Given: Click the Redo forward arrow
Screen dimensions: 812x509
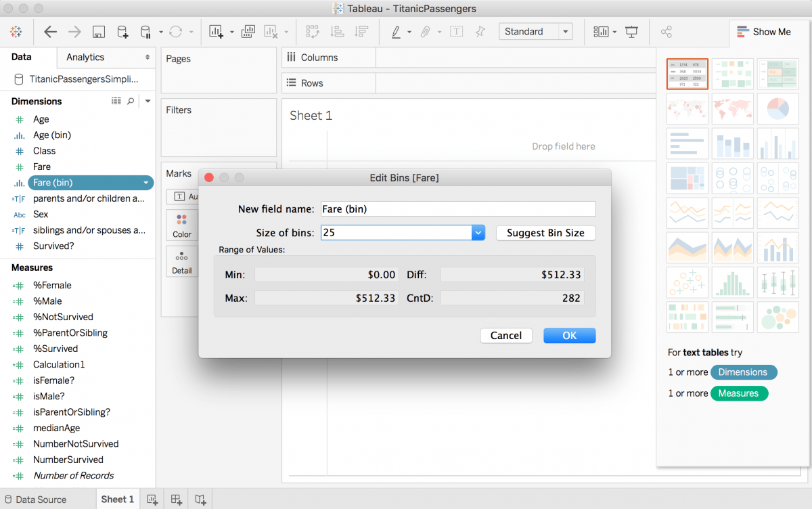Looking at the screenshot, I should point(74,32).
